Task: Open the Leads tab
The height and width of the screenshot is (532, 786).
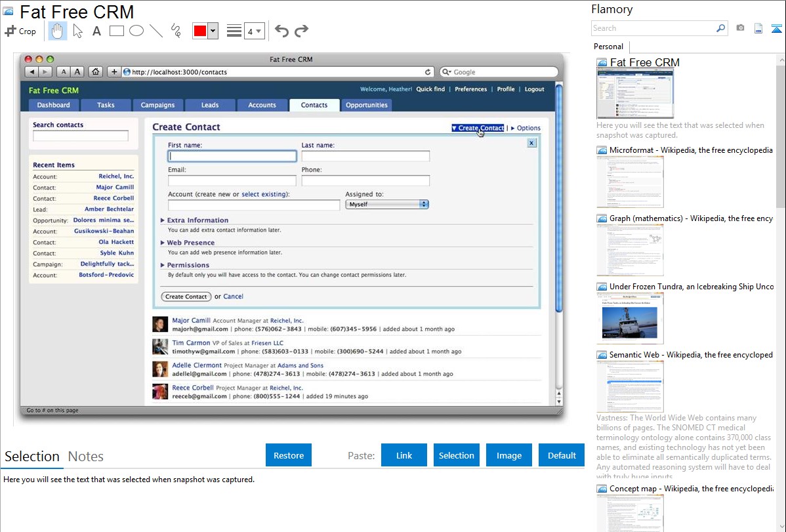Action: [210, 105]
